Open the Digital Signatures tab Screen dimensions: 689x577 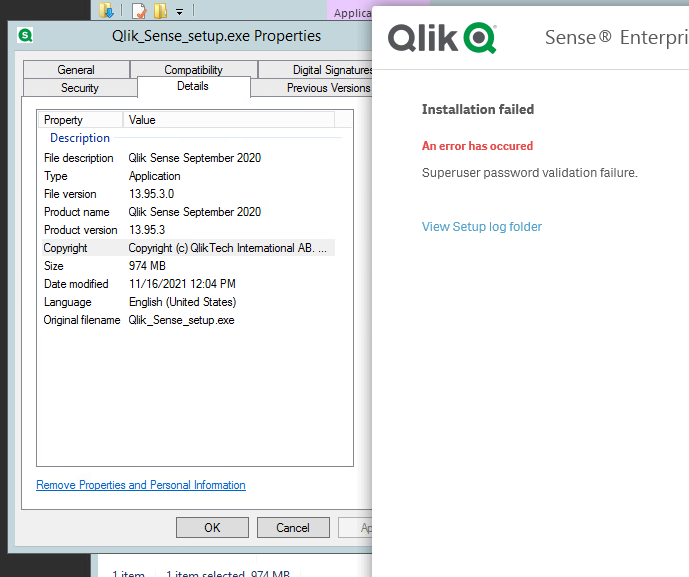coord(315,70)
